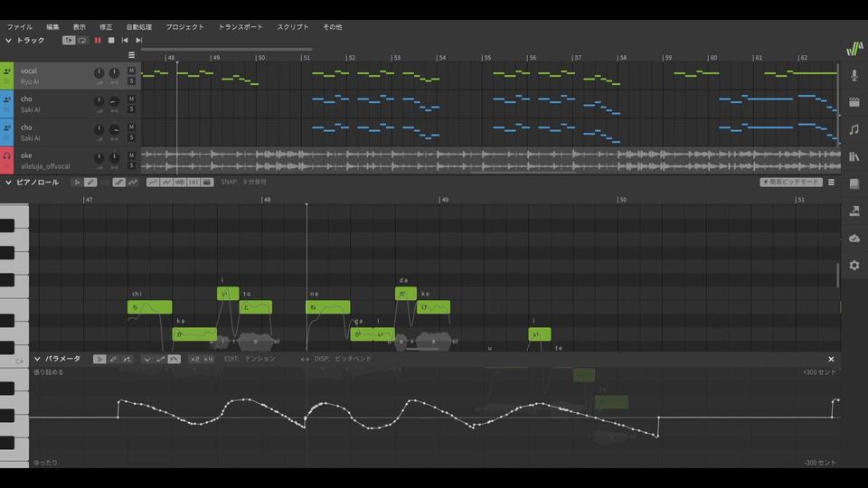This screenshot has height=488, width=868.
Task: Jump to the start of the song
Action: (x=125, y=41)
